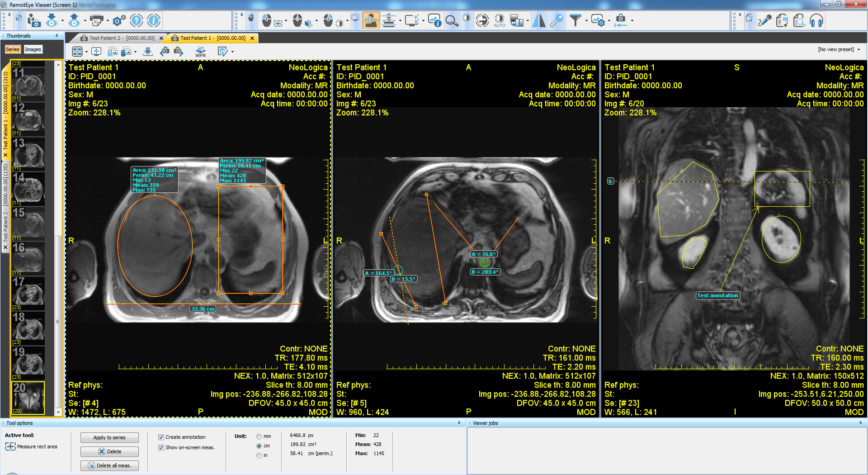
Task: Apply AUTO window level
Action: click(x=500, y=21)
